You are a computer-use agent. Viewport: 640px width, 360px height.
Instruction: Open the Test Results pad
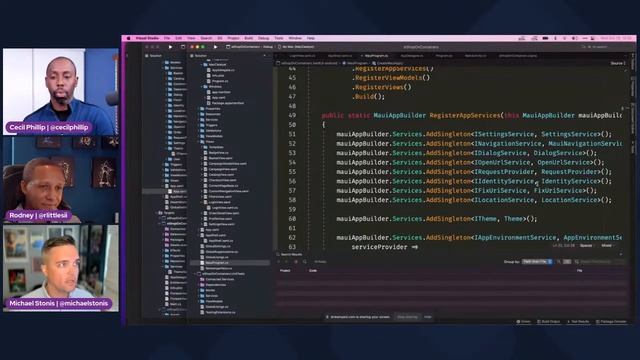[x=578, y=322]
